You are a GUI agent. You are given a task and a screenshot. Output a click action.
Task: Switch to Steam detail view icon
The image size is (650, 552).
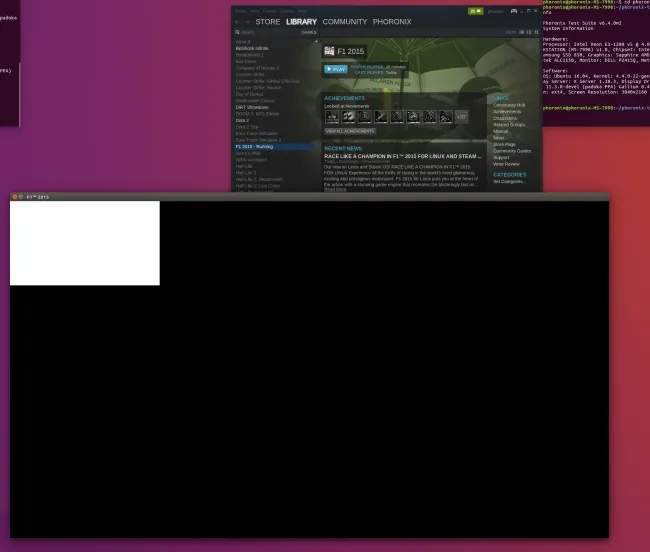pyautogui.click(x=521, y=32)
